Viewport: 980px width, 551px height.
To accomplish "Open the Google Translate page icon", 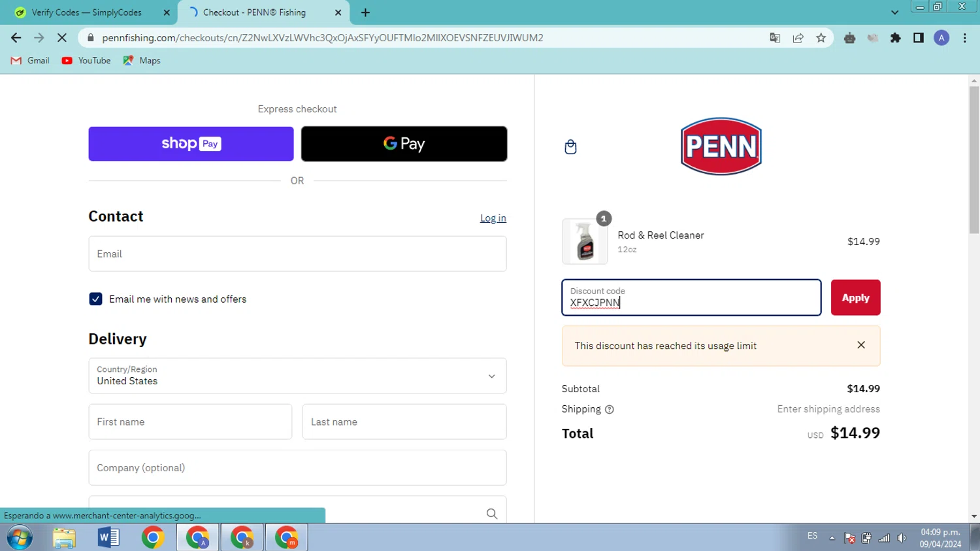I will [775, 38].
